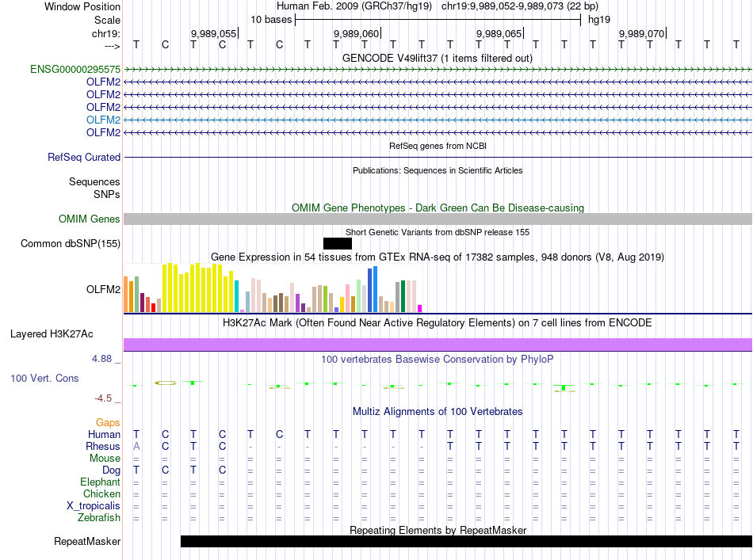
Task: Click the 10 bases scale bar
Action: point(438,19)
